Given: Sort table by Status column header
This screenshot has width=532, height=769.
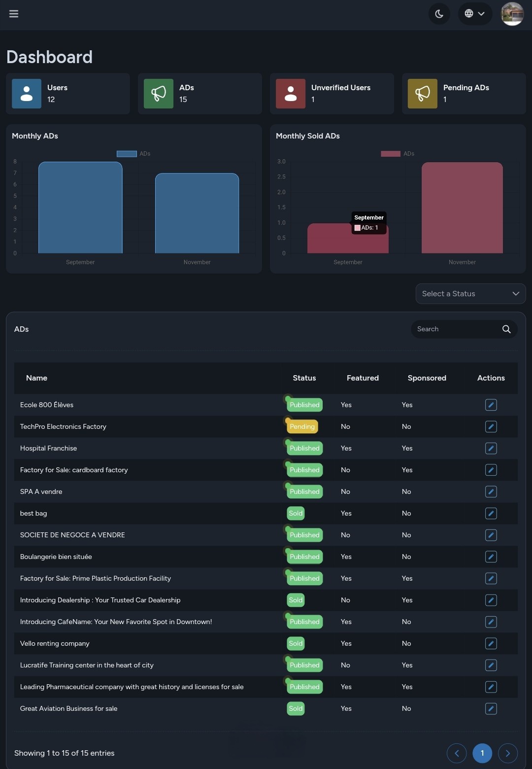Looking at the screenshot, I should click(304, 378).
